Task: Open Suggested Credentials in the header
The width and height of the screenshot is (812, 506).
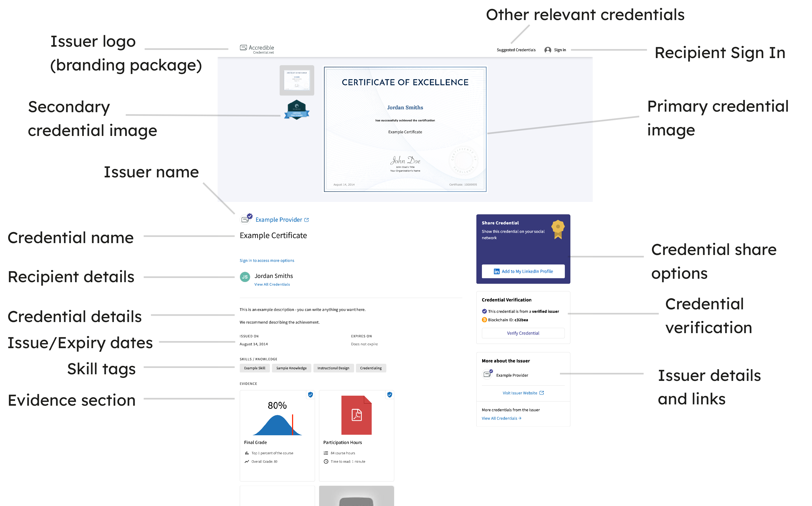Action: click(516, 50)
